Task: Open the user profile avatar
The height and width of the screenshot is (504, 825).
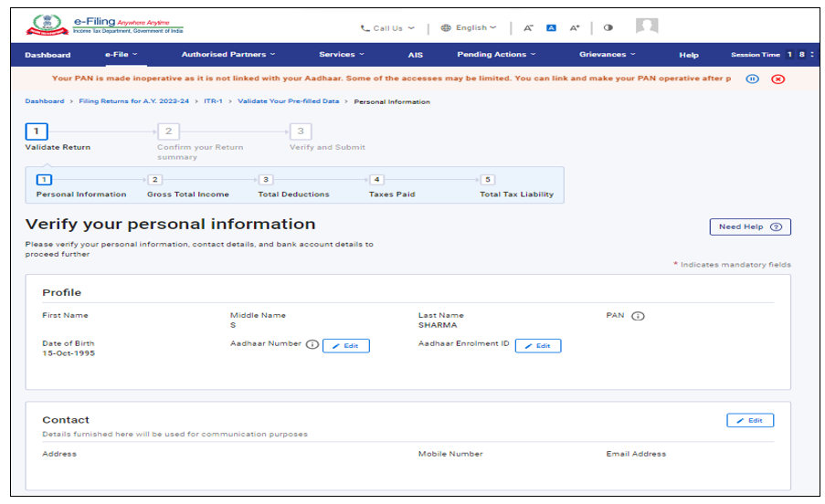Action: point(647,26)
